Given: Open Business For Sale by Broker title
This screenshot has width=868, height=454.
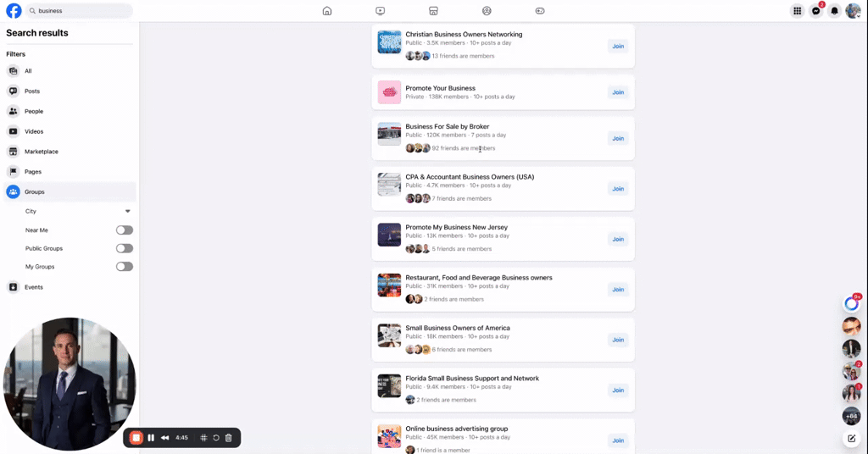Looking at the screenshot, I should coord(448,127).
